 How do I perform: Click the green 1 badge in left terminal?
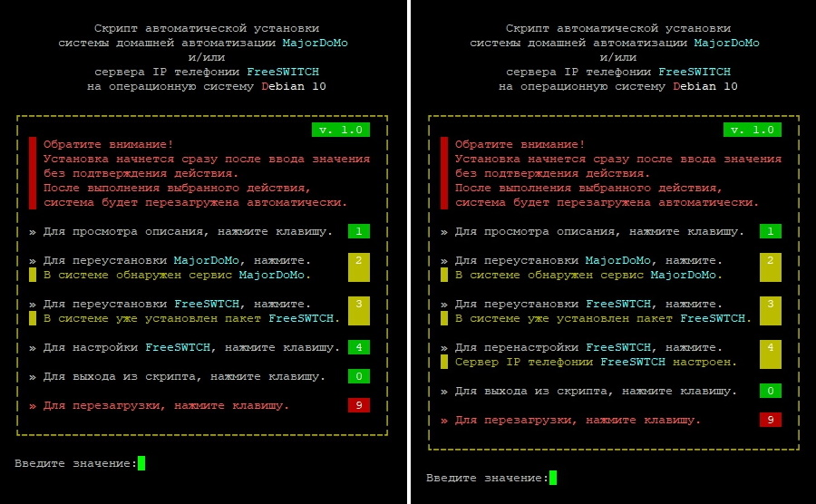tap(358, 231)
